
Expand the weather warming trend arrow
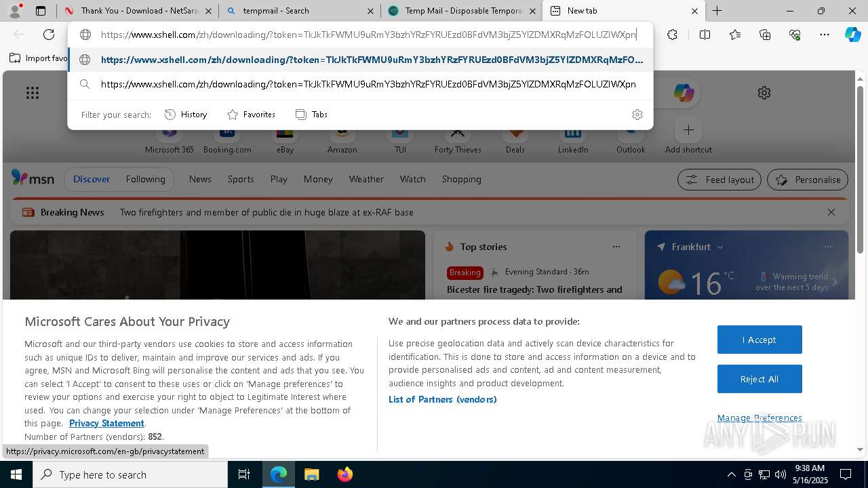click(835, 282)
